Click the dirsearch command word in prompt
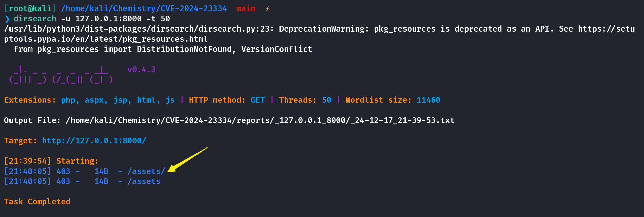Viewport: 644px width, 217px height. click(x=35, y=19)
